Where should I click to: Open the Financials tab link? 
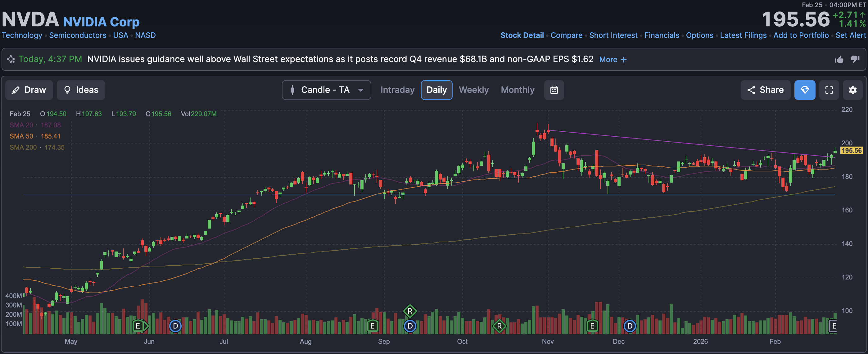tap(662, 35)
